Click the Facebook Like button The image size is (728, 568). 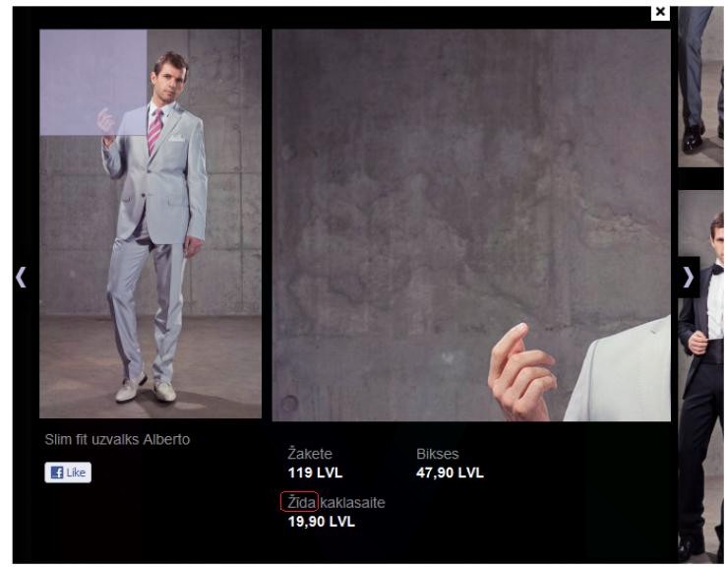[68, 473]
